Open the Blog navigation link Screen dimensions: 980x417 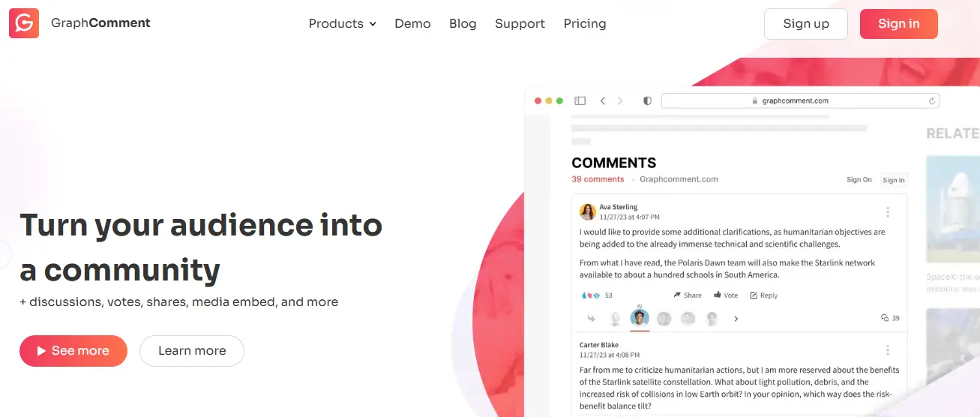463,23
